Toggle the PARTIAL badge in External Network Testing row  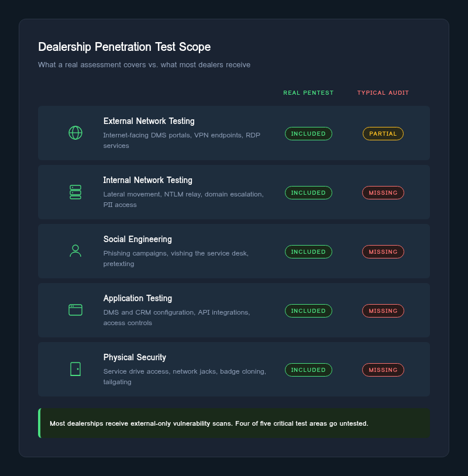(383, 133)
